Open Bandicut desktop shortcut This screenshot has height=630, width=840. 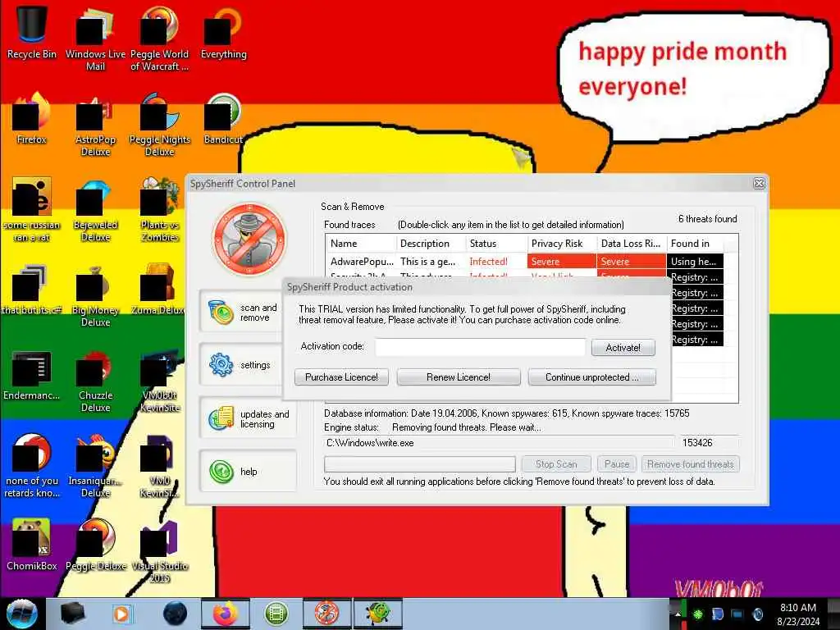coord(223,119)
